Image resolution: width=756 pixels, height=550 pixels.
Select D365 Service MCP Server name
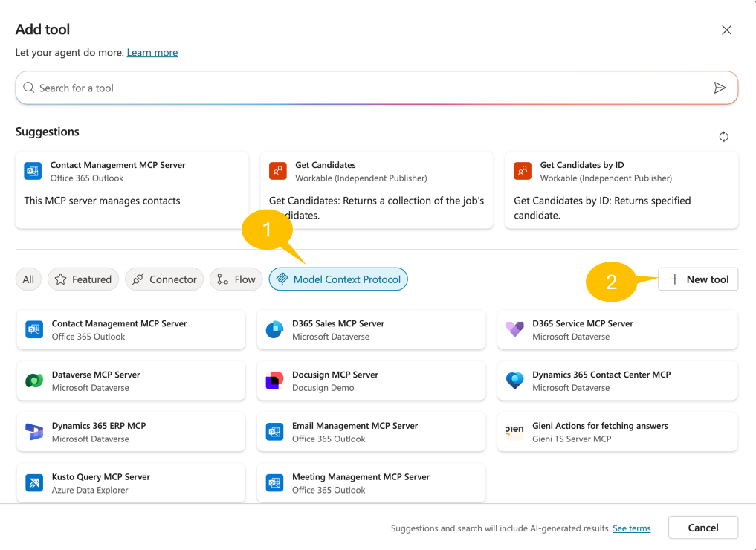583,323
